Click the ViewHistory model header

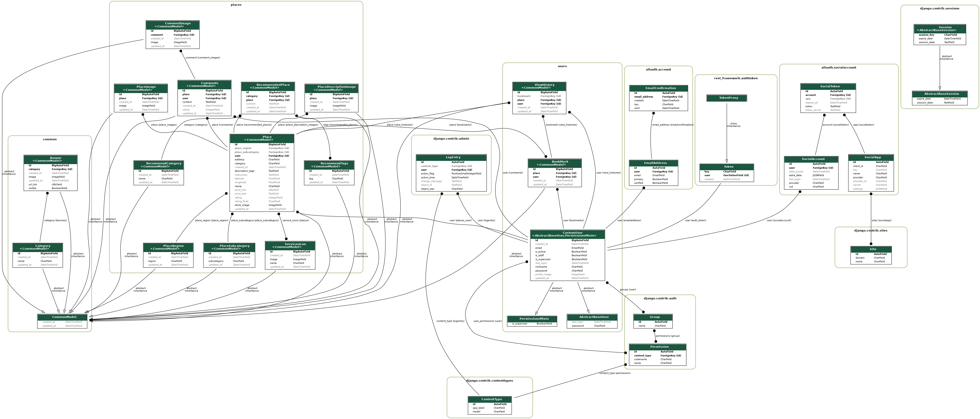[x=539, y=86]
